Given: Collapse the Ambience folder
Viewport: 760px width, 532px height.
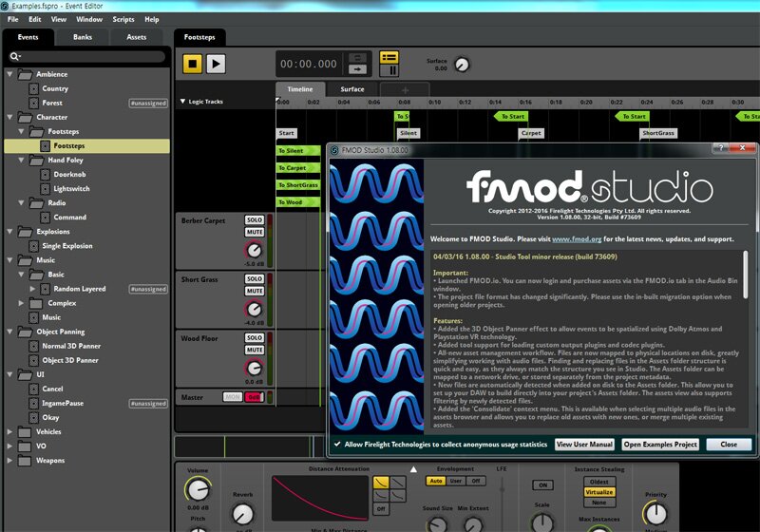Looking at the screenshot, I should click(x=9, y=74).
